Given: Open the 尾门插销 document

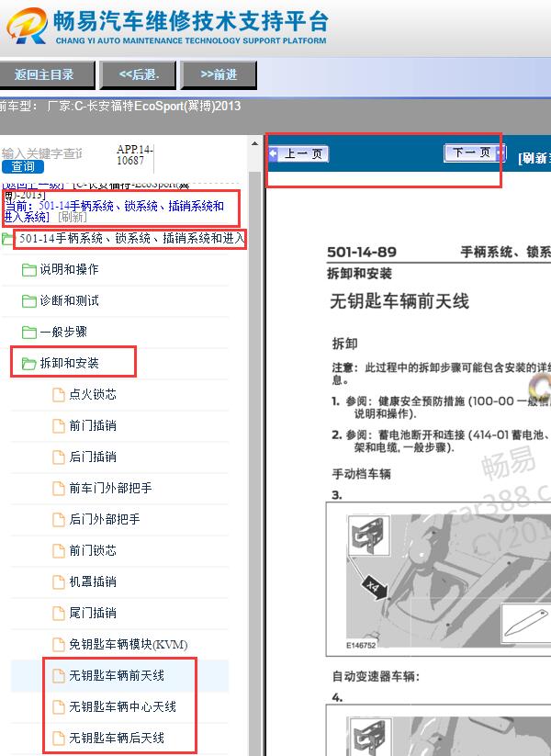Looking at the screenshot, I should tap(93, 614).
